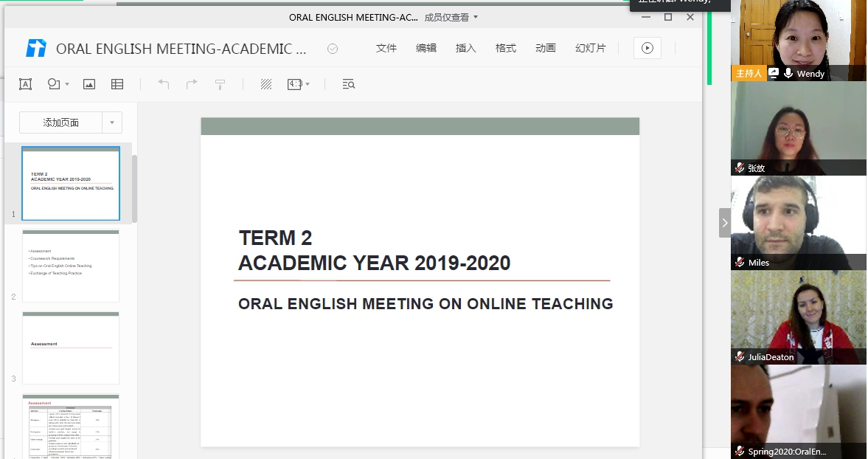The image size is (868, 459).
Task: Collapse the video panel with side arrow
Action: (x=725, y=222)
